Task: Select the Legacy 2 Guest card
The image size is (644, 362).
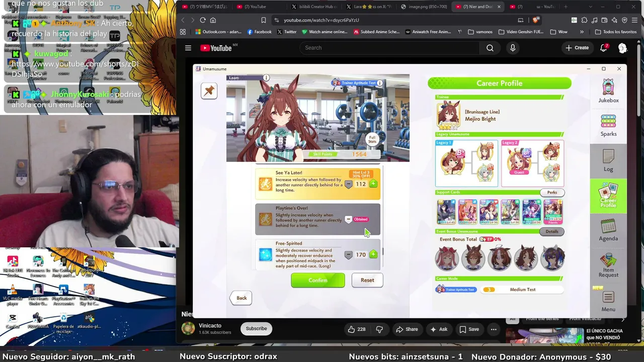Action: 532,163
